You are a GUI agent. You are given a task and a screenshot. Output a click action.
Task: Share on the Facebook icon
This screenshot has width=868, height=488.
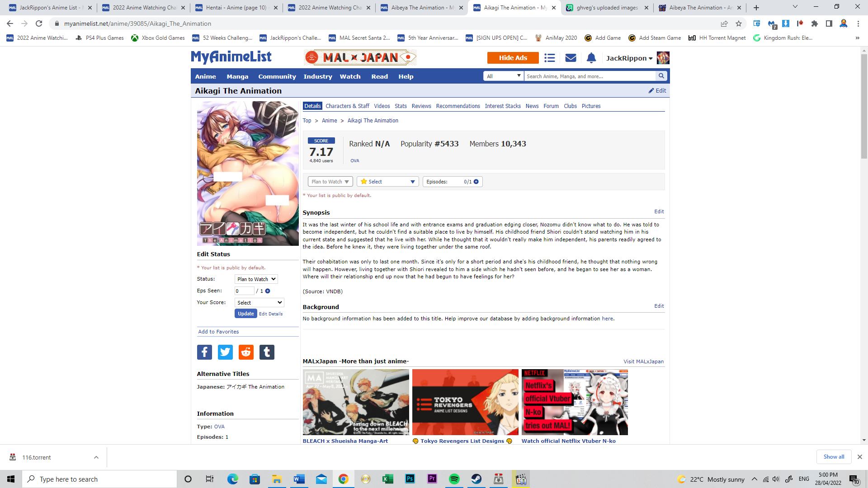click(x=204, y=352)
